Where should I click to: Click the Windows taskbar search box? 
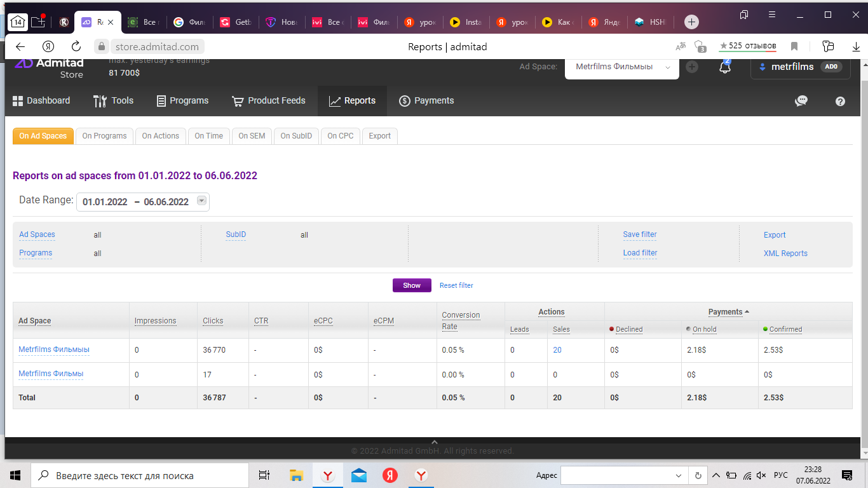click(x=140, y=475)
